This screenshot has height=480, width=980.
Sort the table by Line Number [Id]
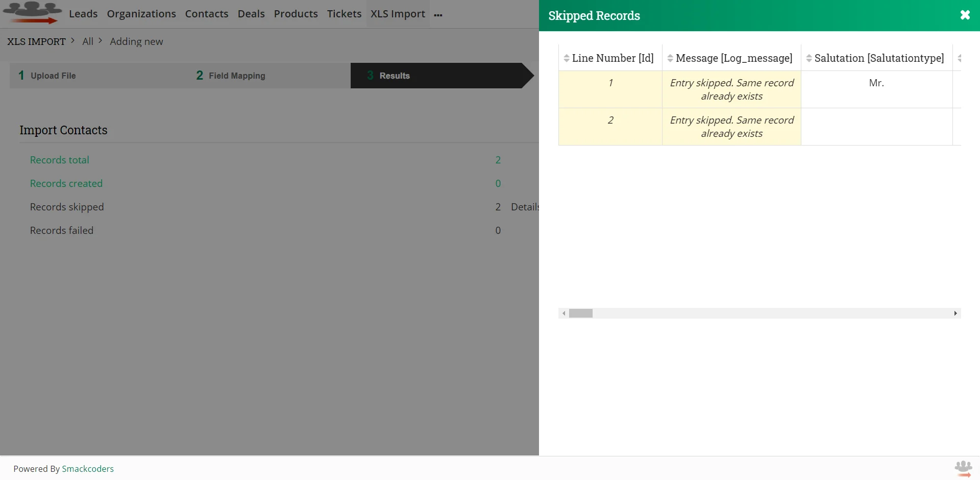(x=567, y=58)
